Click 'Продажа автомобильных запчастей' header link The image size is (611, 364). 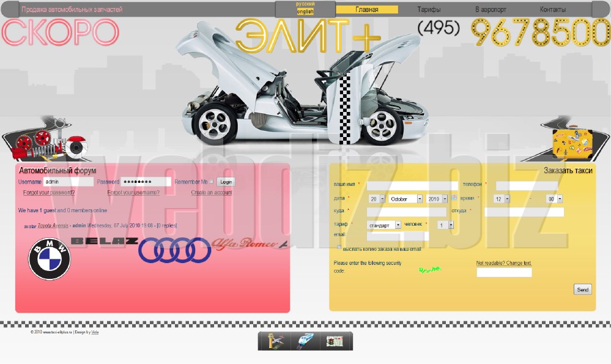tap(72, 9)
